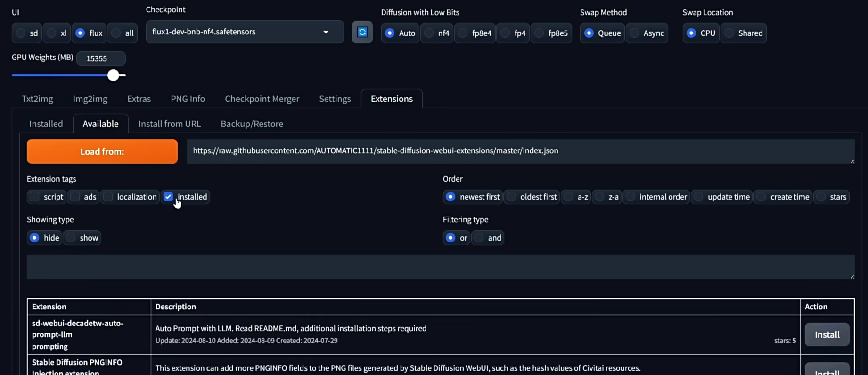
Task: Click the GPU Weights slider handle
Action: [113, 75]
